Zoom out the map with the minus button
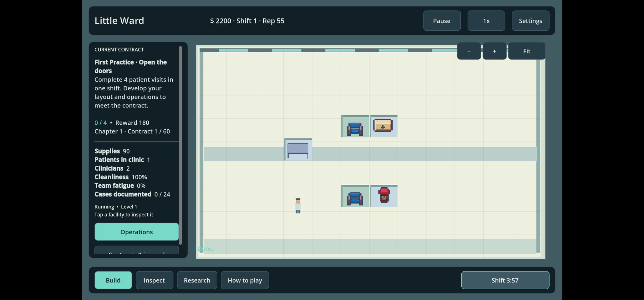Image resolution: width=644 pixels, height=300 pixels. click(469, 51)
